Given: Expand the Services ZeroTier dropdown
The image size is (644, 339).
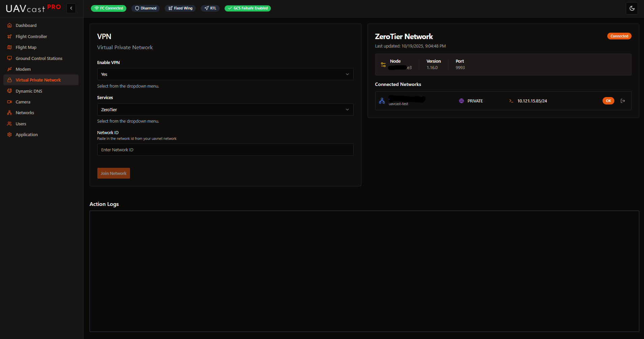Looking at the screenshot, I should (225, 110).
